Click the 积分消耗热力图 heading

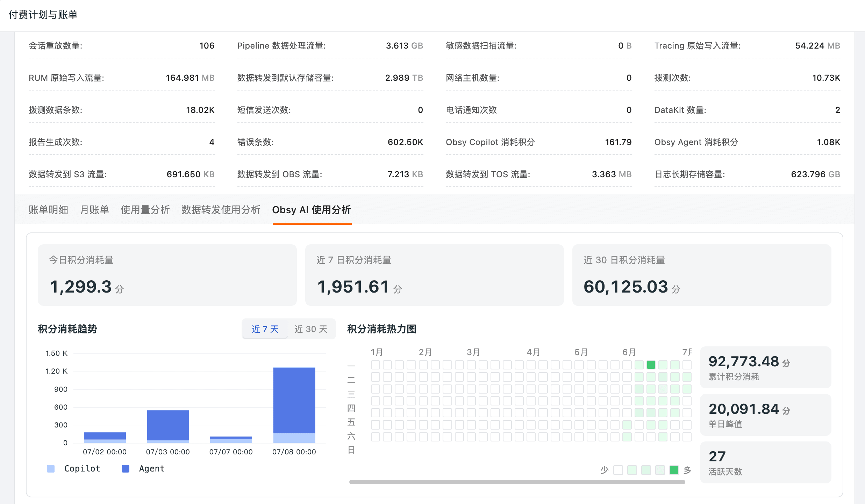coord(382,329)
